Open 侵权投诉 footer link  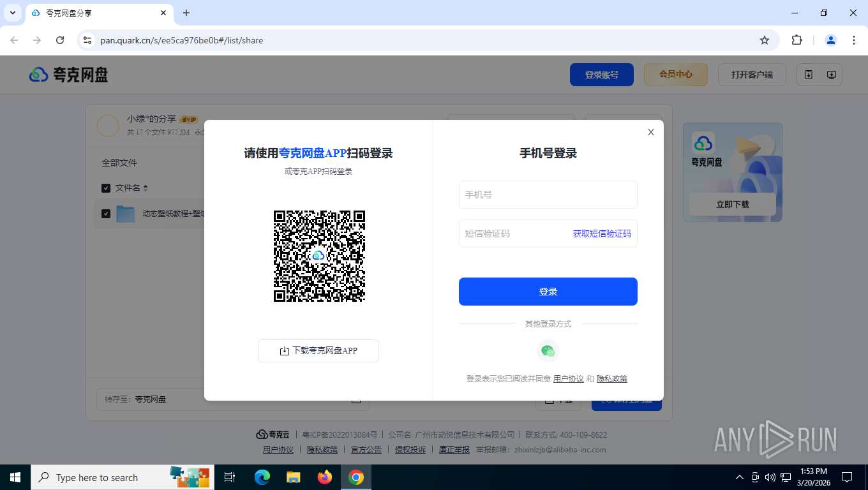410,450
